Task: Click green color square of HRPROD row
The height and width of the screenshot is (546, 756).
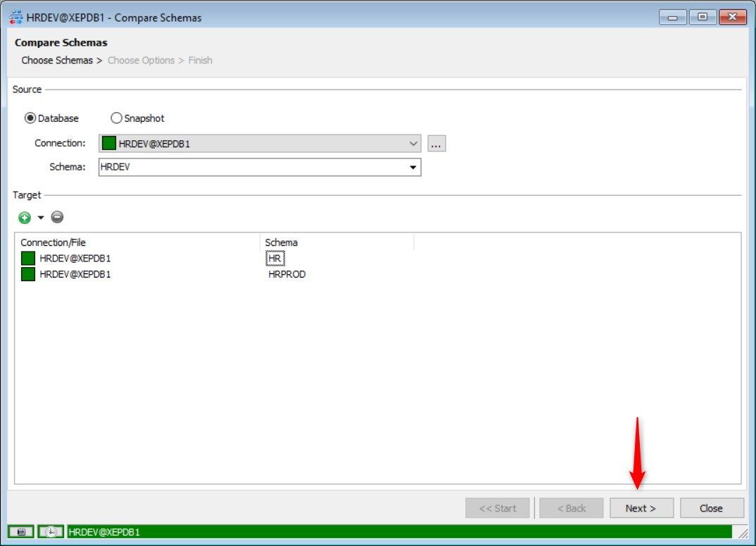Action: click(28, 274)
